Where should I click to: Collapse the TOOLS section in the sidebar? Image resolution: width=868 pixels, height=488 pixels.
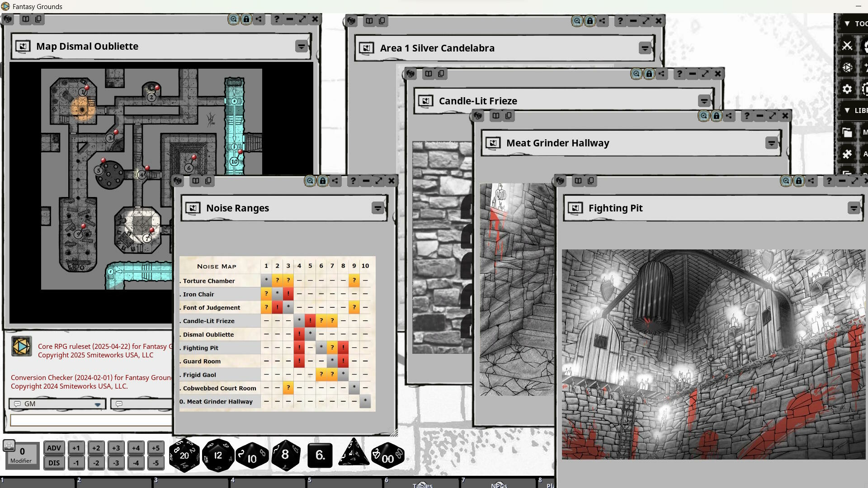click(x=846, y=23)
